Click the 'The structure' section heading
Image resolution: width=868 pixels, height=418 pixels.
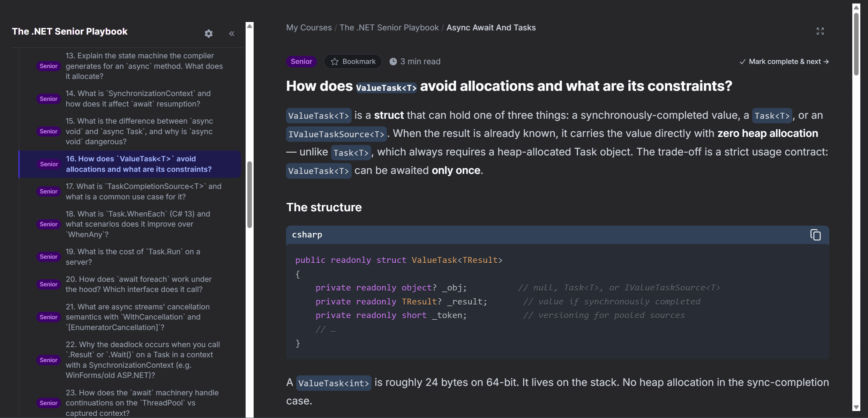point(324,207)
